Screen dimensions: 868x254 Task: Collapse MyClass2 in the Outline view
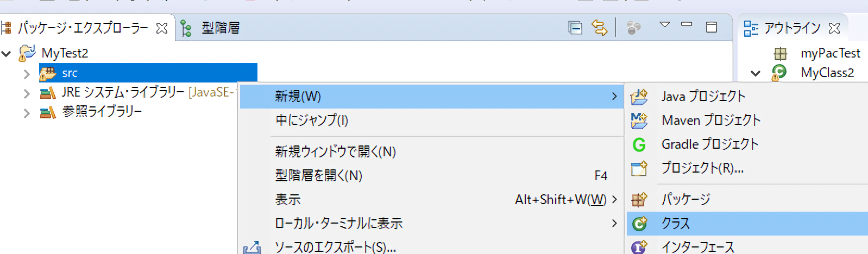pos(755,73)
